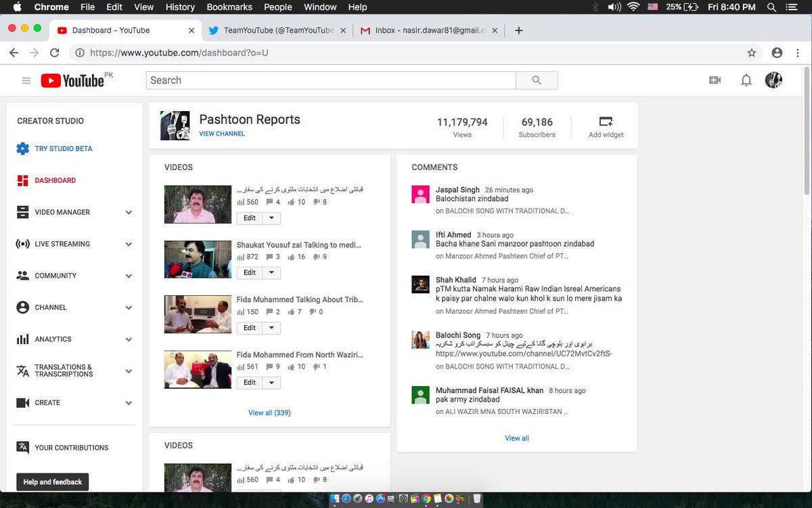This screenshot has height=508, width=812.
Task: Click the Live Streaming broadcast icon
Action: [23, 244]
